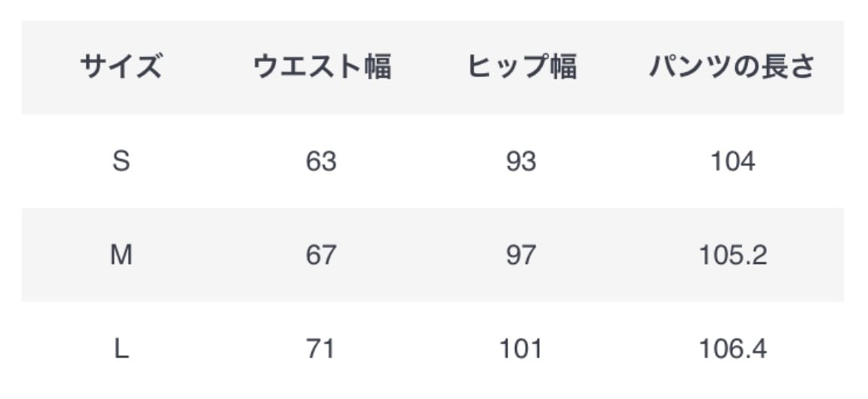Click hip width value 101
Viewport: 868px width, 399px height.
click(x=521, y=349)
